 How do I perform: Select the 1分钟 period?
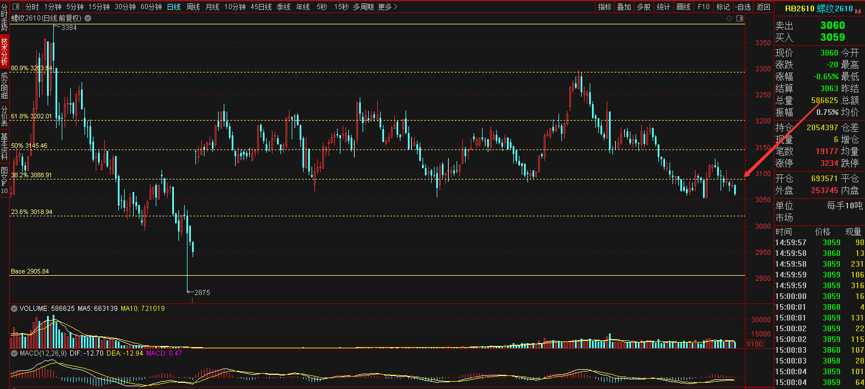(53, 7)
